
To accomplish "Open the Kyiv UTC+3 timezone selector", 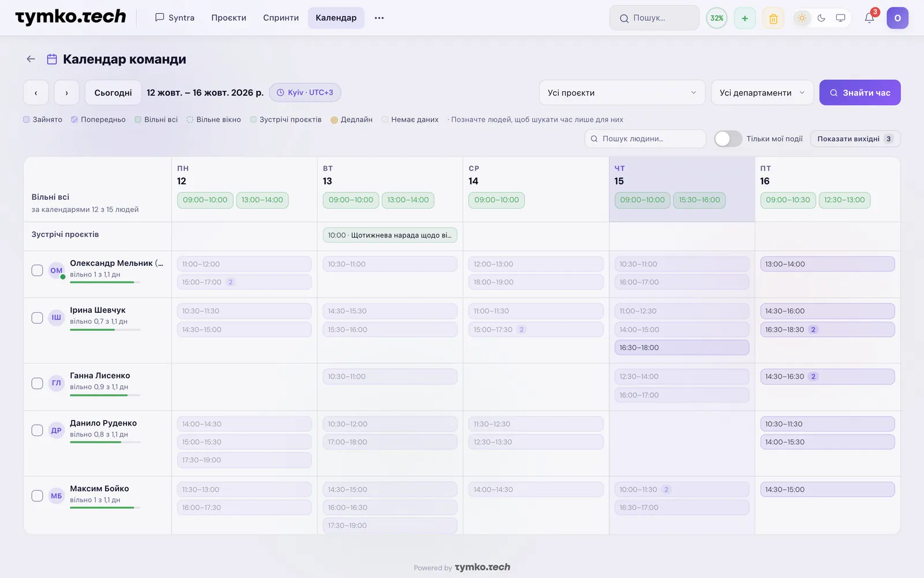I will (305, 92).
